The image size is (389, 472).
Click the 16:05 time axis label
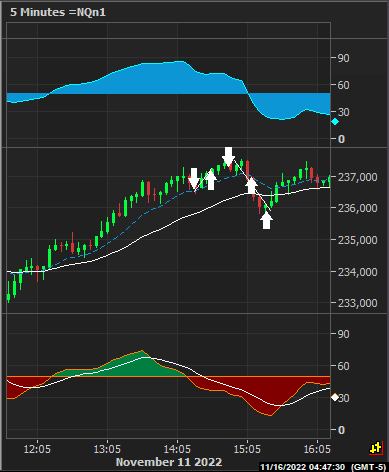pyautogui.click(x=317, y=449)
